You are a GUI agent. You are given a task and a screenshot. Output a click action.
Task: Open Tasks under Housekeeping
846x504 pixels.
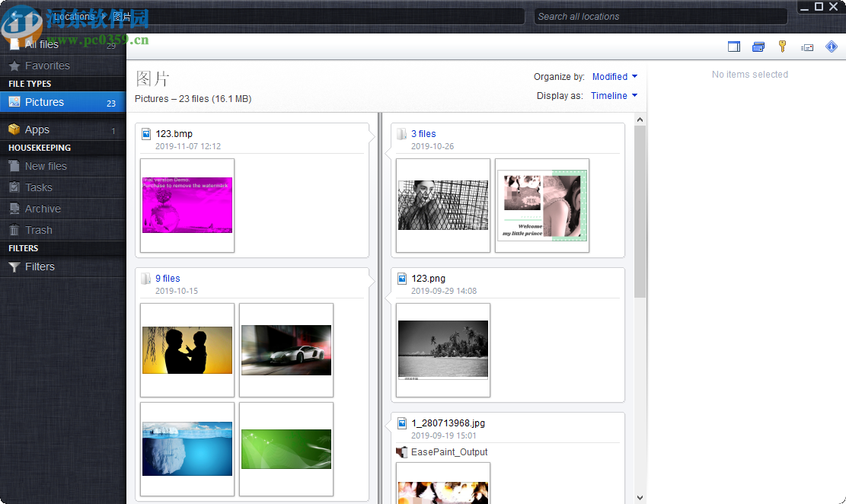[62, 187]
